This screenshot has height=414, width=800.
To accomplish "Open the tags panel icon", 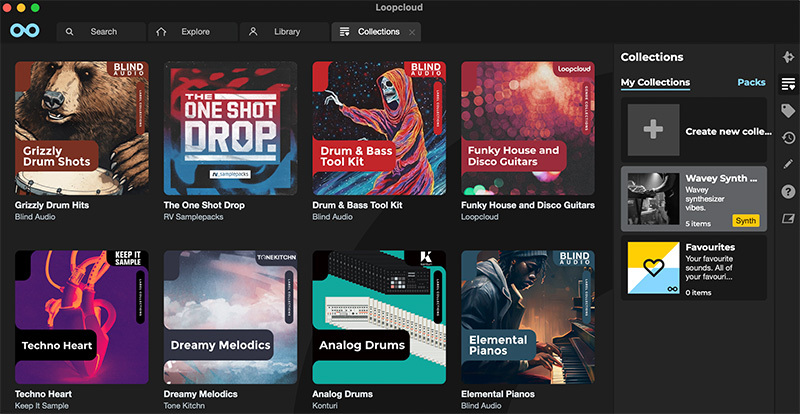I will pos(788,111).
